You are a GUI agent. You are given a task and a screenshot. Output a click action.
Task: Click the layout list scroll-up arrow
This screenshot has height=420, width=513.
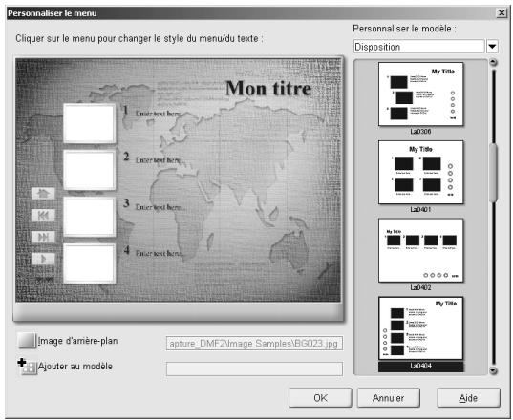click(493, 62)
